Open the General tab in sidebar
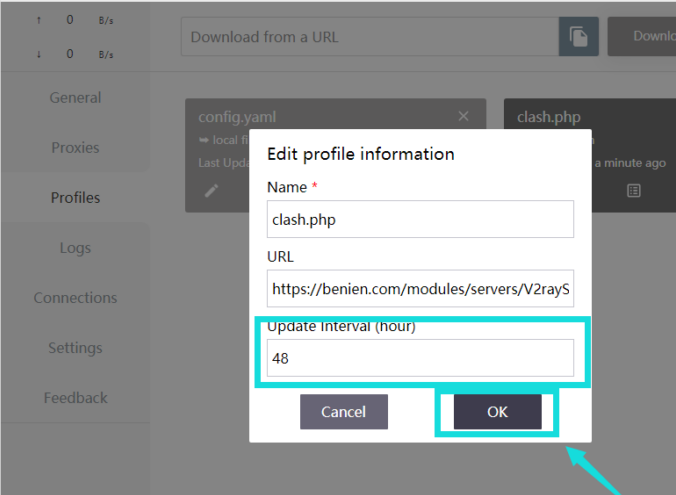The height and width of the screenshot is (495, 676). pyautogui.click(x=75, y=98)
